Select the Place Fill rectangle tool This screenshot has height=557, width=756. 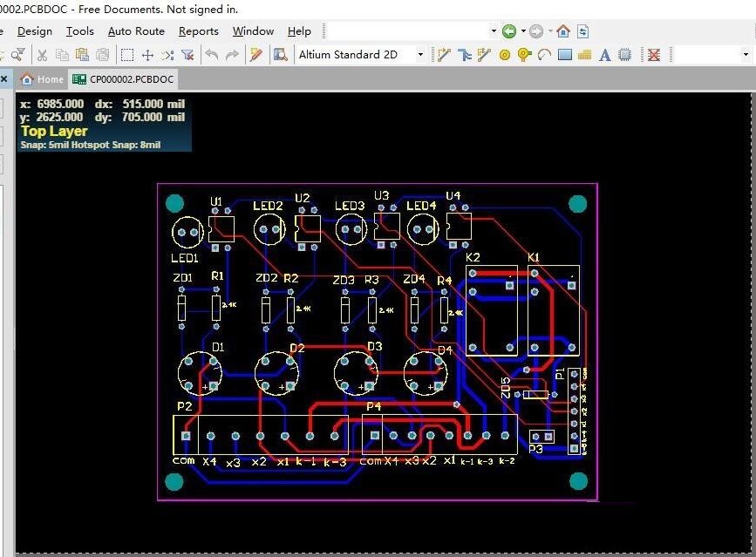click(564, 55)
